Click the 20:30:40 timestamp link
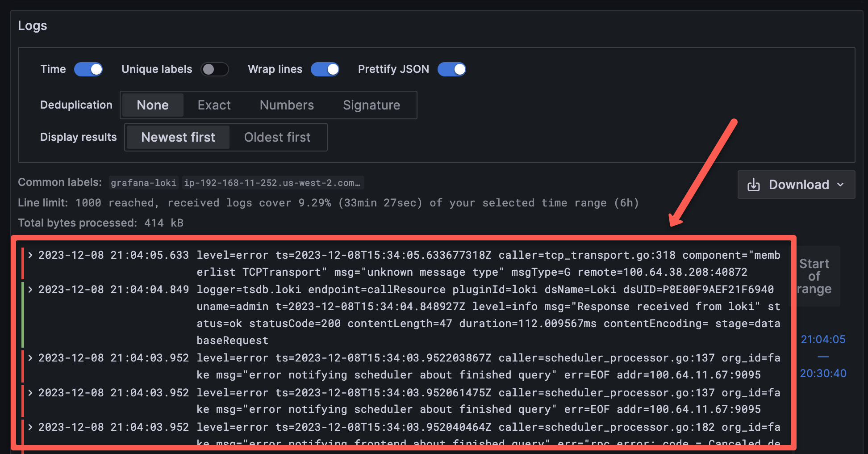The height and width of the screenshot is (454, 868). coord(824,374)
